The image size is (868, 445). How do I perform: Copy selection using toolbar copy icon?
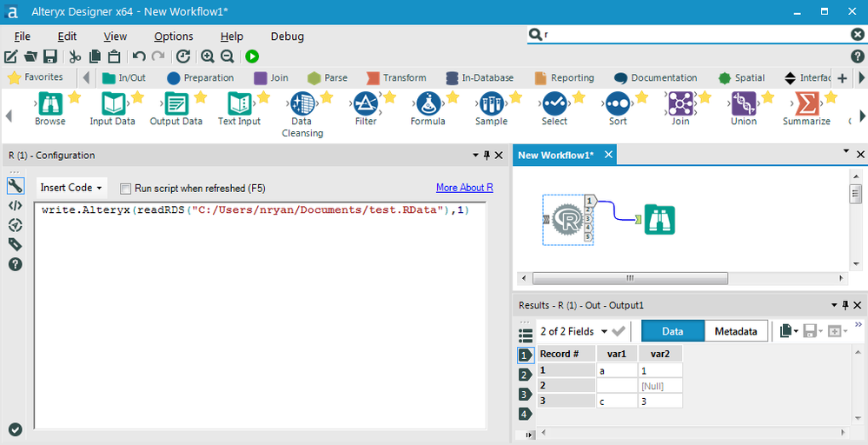(x=95, y=56)
